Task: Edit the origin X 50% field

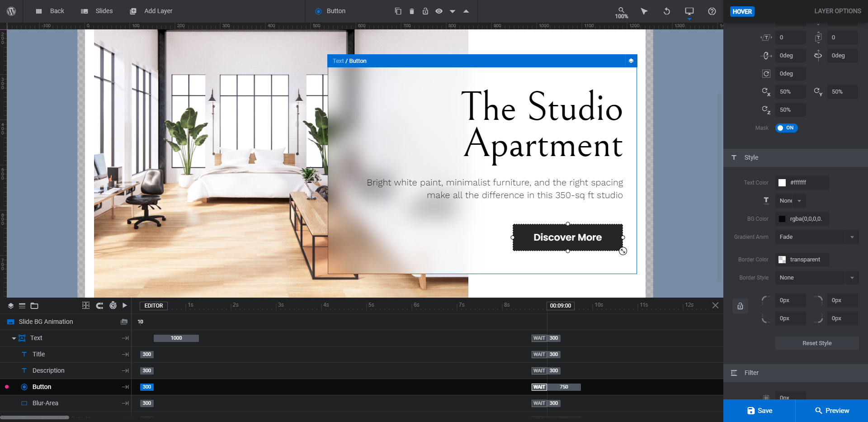Action: pos(790,92)
